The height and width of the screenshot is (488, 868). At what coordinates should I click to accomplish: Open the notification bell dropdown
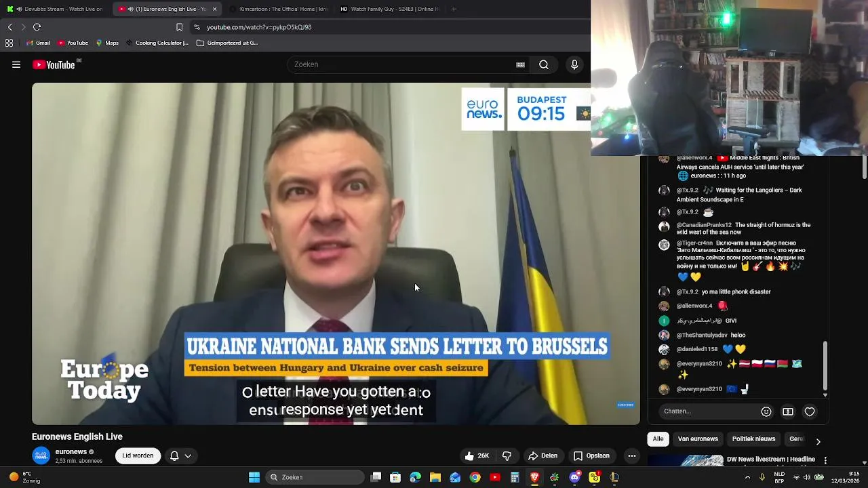(180, 456)
